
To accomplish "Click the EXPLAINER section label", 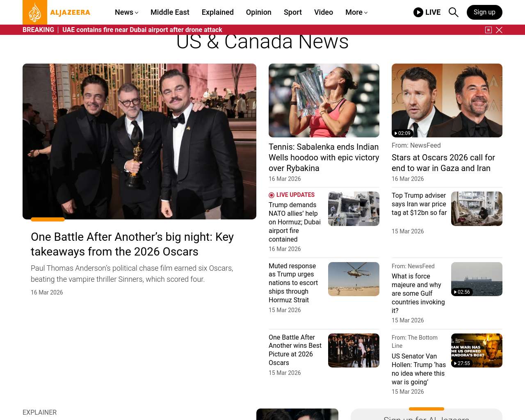I will click(40, 413).
